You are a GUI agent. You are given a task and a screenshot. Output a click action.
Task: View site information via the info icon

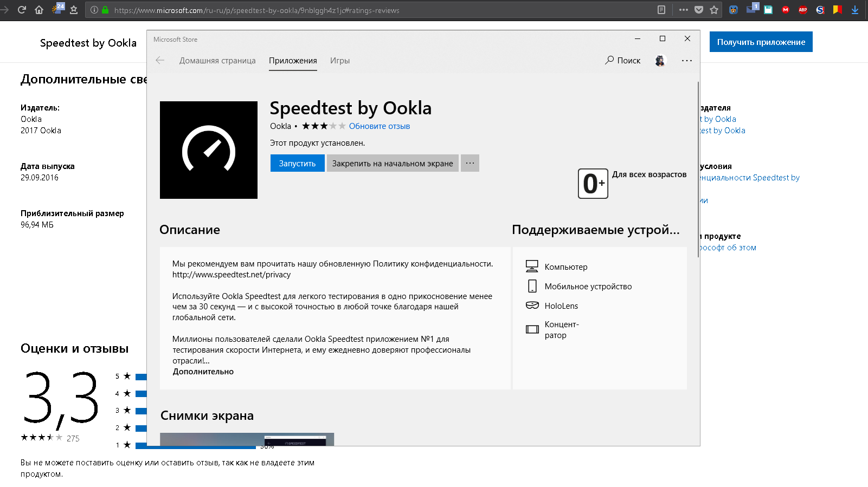(94, 10)
